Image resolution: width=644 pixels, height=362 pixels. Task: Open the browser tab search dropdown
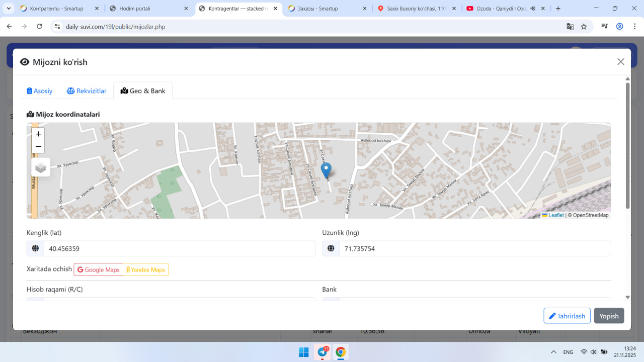(9, 9)
